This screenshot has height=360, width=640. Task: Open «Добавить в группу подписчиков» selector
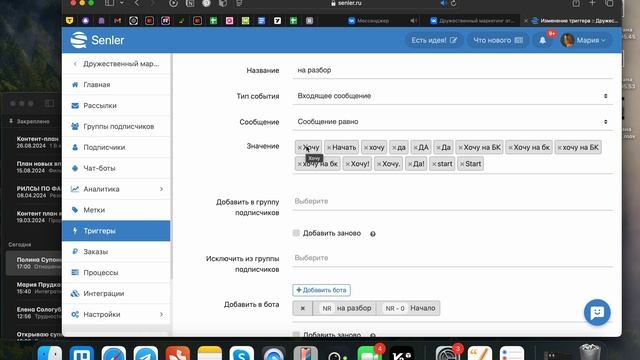[x=452, y=201]
